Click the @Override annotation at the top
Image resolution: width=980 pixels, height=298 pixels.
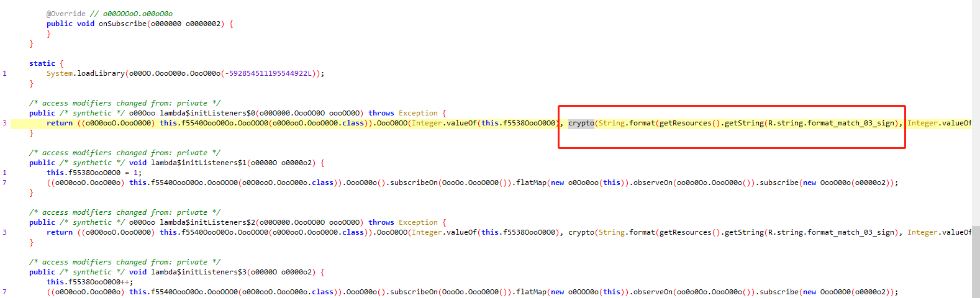coord(66,14)
